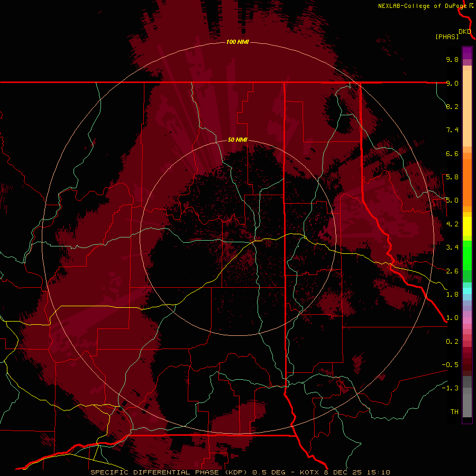Click the 2.6 scale value
This screenshot has width=476, height=476.
tap(452, 271)
